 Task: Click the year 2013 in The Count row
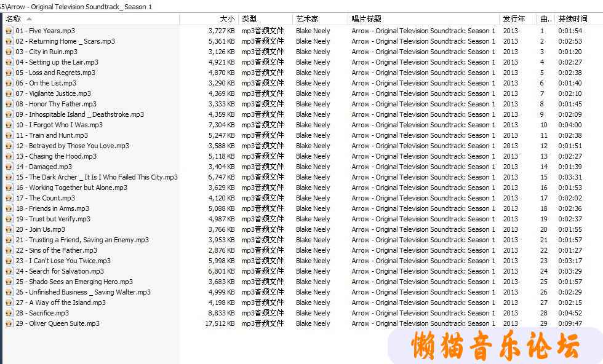tap(510, 198)
